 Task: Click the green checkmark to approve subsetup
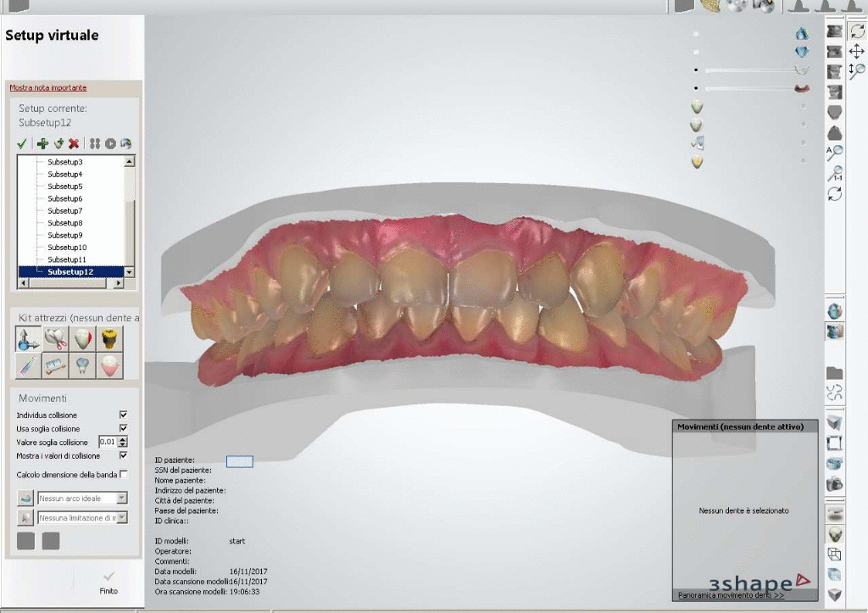(22, 144)
